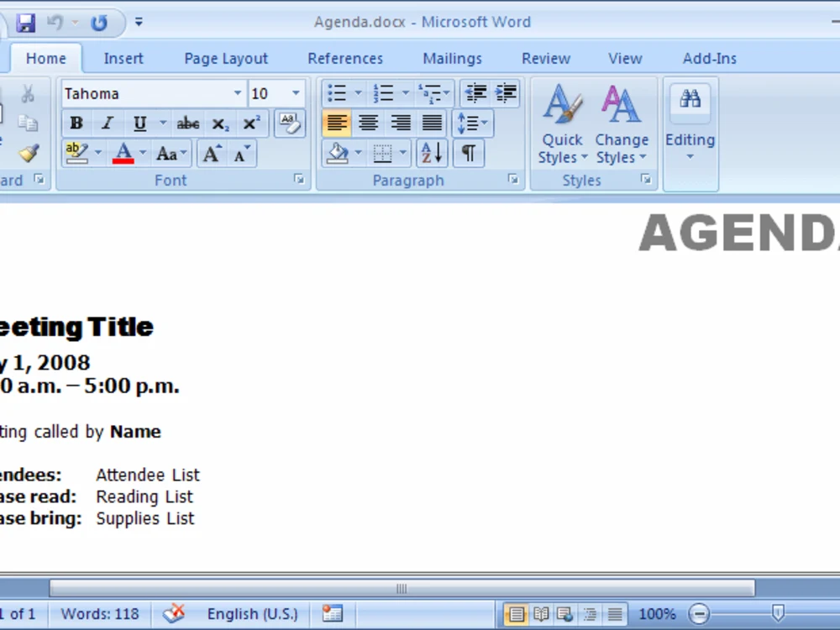The width and height of the screenshot is (840, 630).
Task: Apply borders with the border icon
Action: (382, 154)
